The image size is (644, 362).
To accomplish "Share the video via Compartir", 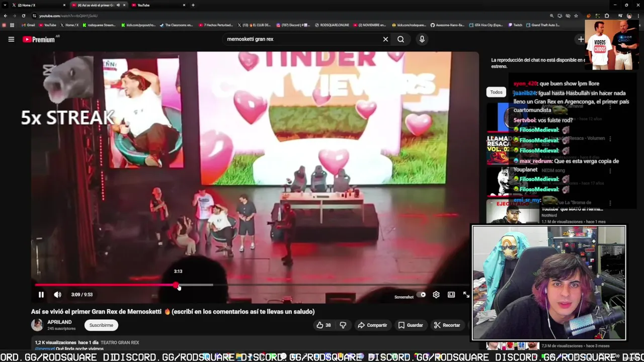I will pyautogui.click(x=372, y=325).
